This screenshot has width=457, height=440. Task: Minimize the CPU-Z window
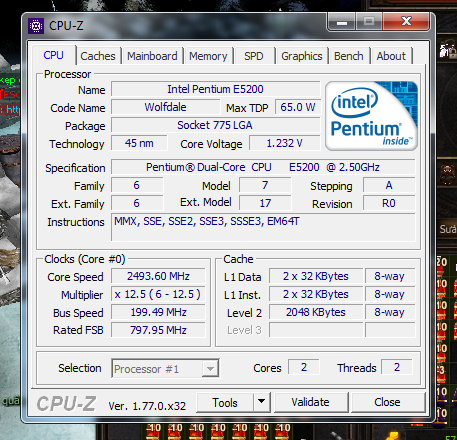coord(342,22)
